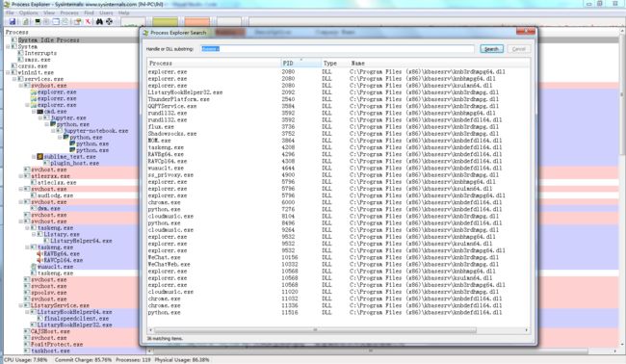
Task: Click the binoculars Find Handle icon
Action: coord(99,21)
